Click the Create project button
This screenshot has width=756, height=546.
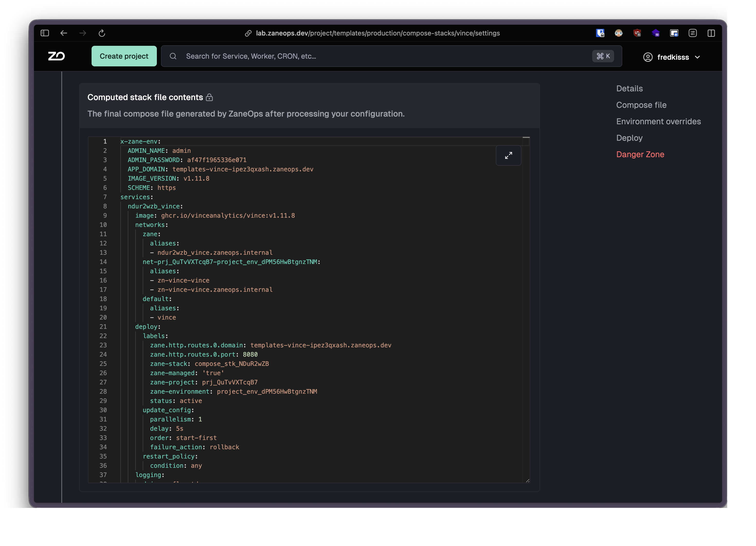pyautogui.click(x=124, y=56)
